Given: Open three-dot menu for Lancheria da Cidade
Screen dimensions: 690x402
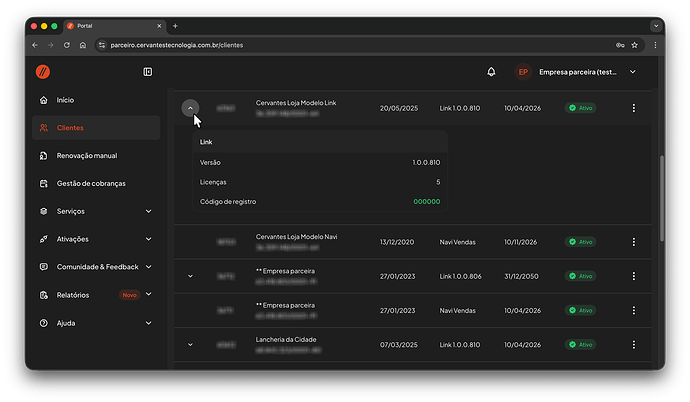Looking at the screenshot, I should pyautogui.click(x=633, y=345).
